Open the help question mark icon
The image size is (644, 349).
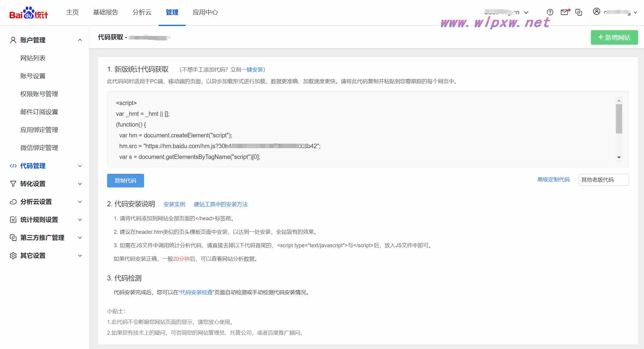point(550,12)
